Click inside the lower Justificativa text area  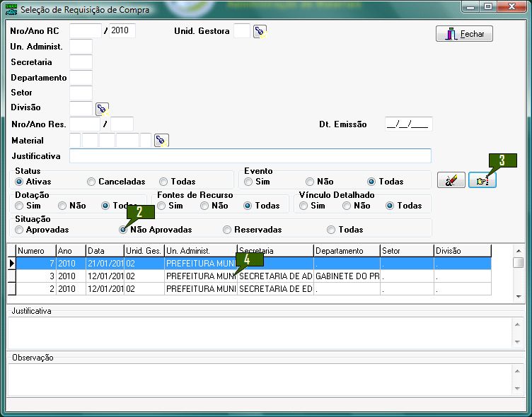[x=260, y=333]
